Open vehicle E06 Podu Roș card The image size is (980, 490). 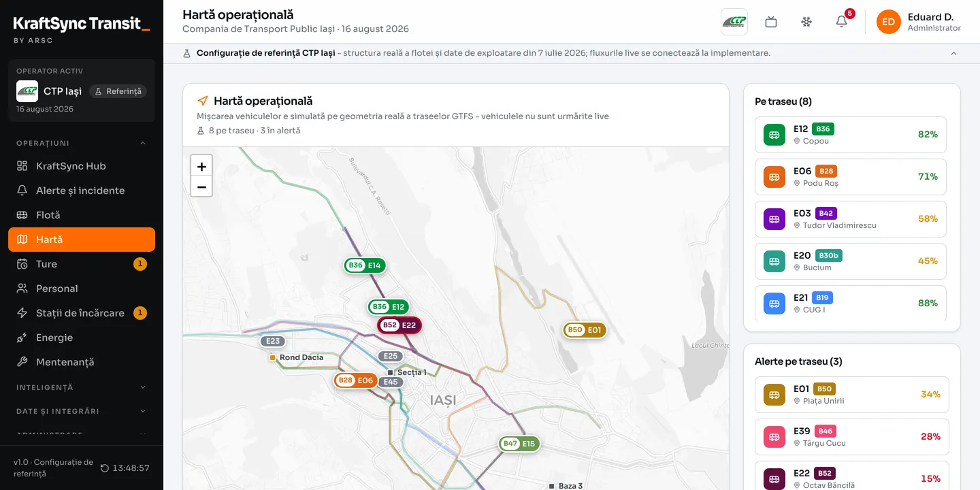pyautogui.click(x=851, y=177)
